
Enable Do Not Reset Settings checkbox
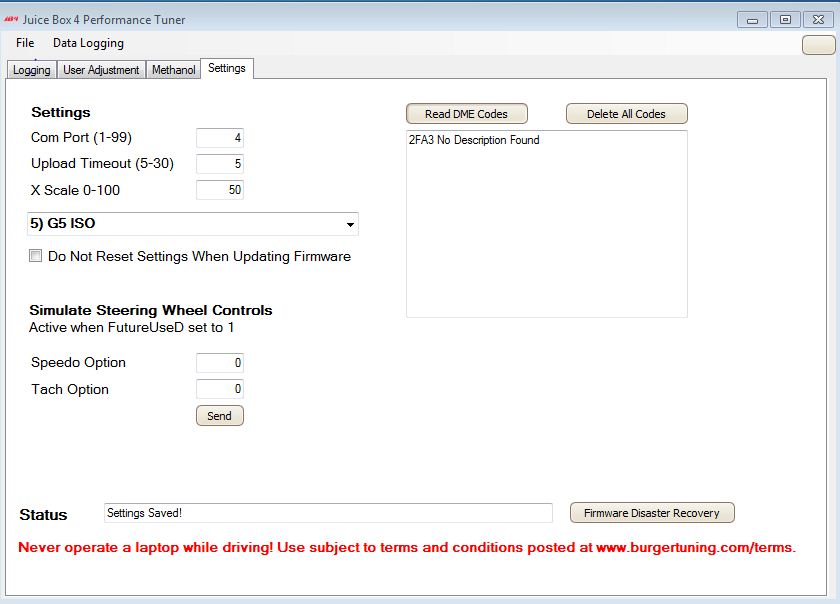(x=35, y=256)
